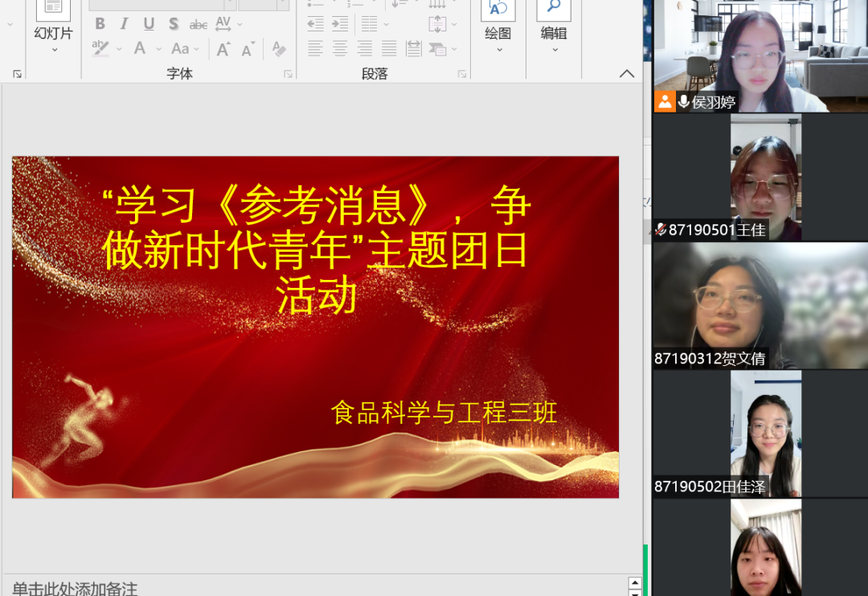This screenshot has height=596, width=868.
Task: Open the Aa change case dropdown
Action: click(186, 49)
